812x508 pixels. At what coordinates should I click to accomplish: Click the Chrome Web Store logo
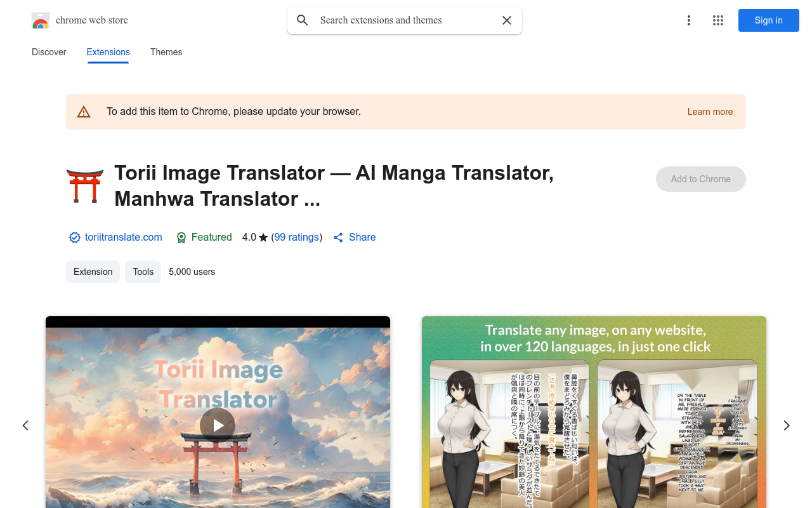click(x=41, y=20)
